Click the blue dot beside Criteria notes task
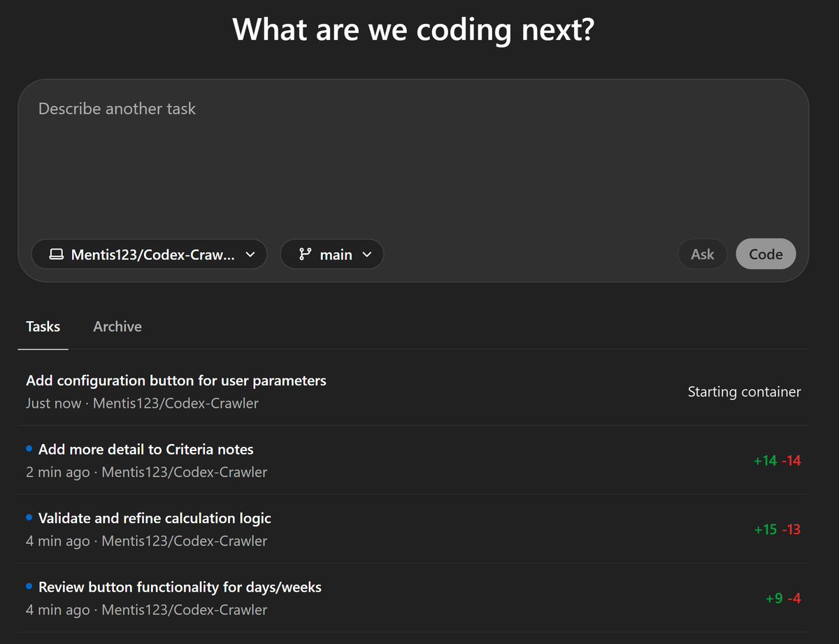The image size is (839, 644). point(29,448)
